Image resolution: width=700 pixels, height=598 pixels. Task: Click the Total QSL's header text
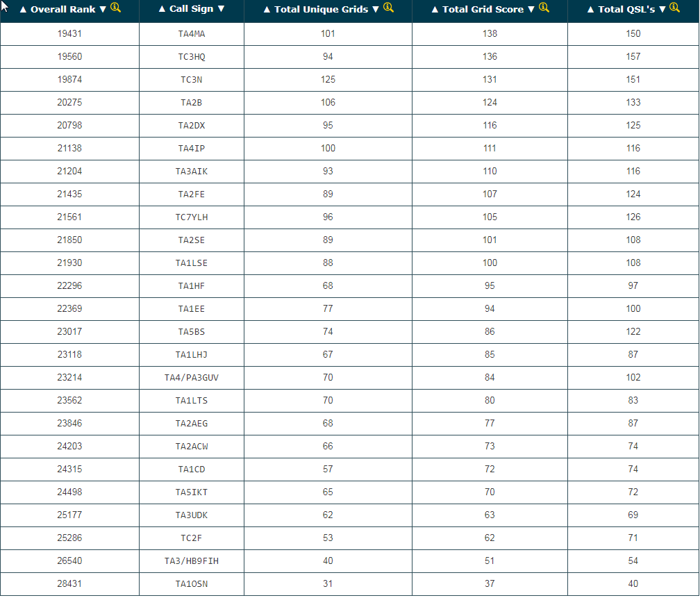coord(626,10)
